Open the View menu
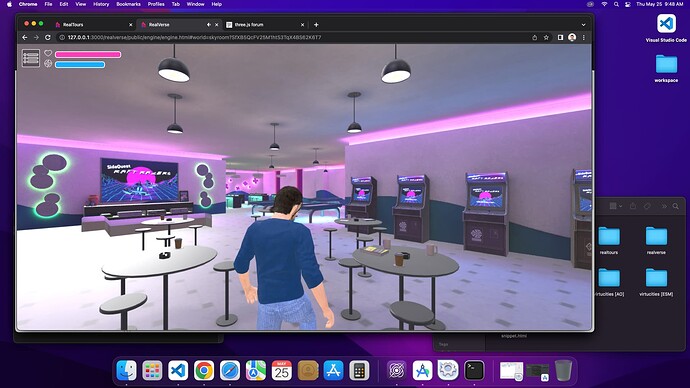This screenshot has height=388, width=690. [81, 4]
